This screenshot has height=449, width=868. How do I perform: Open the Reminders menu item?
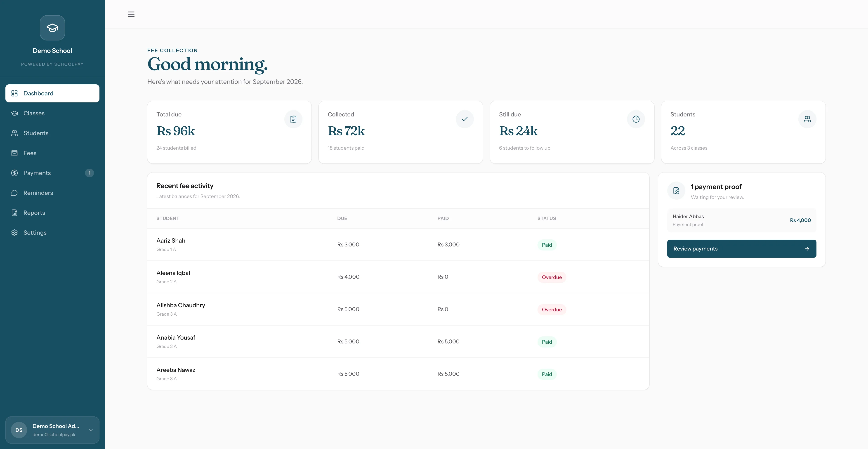(52, 193)
